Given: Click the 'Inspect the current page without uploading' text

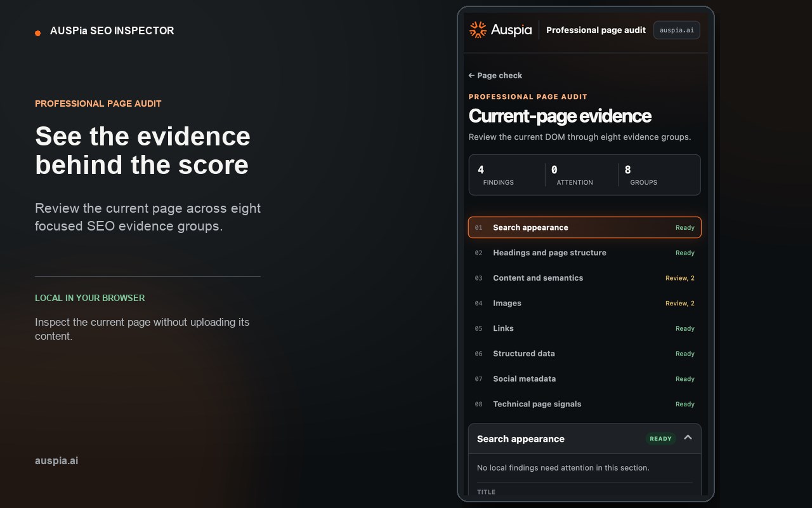Looking at the screenshot, I should tap(142, 329).
